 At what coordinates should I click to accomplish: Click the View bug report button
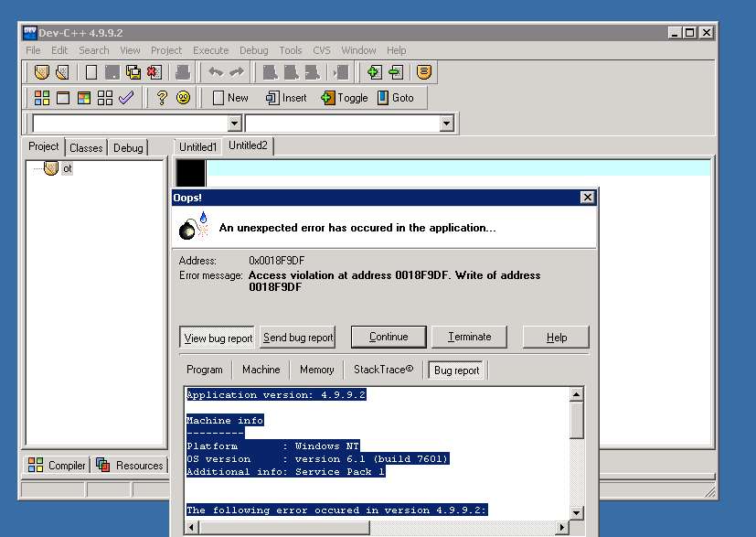click(217, 338)
